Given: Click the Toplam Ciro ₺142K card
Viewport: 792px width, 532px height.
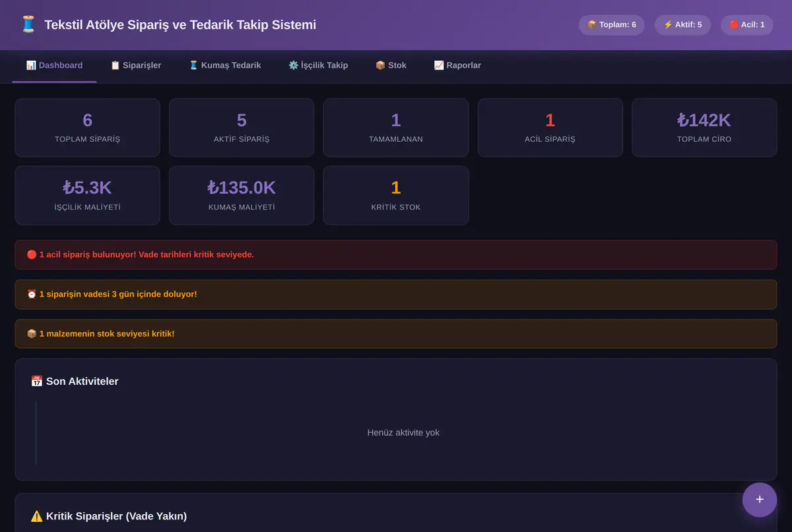Looking at the screenshot, I should [704, 127].
